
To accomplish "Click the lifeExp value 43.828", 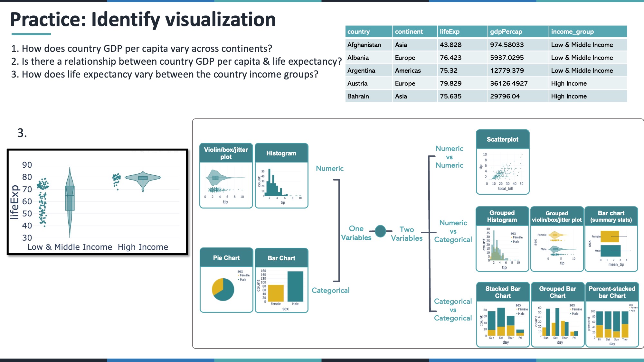I will pyautogui.click(x=462, y=45).
